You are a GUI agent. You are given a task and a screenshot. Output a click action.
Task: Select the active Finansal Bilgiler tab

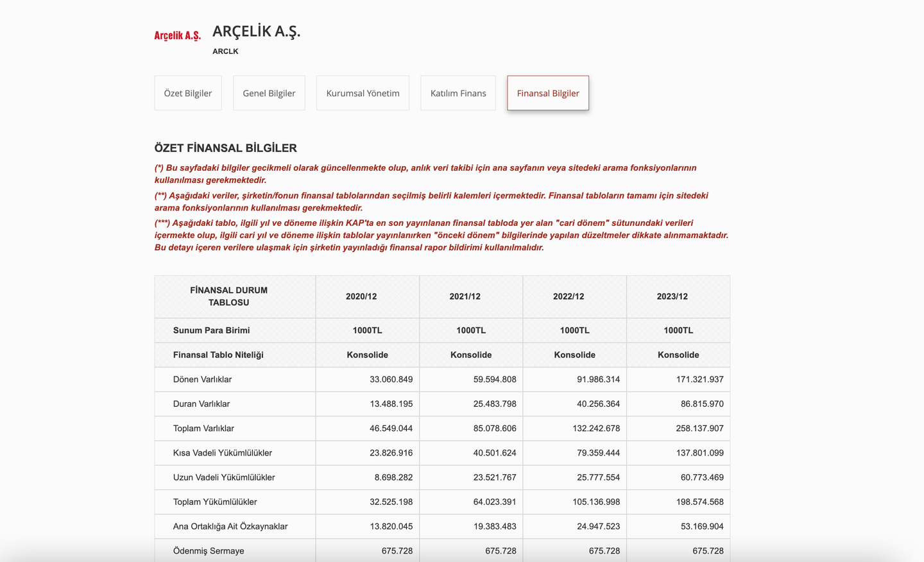pyautogui.click(x=547, y=92)
